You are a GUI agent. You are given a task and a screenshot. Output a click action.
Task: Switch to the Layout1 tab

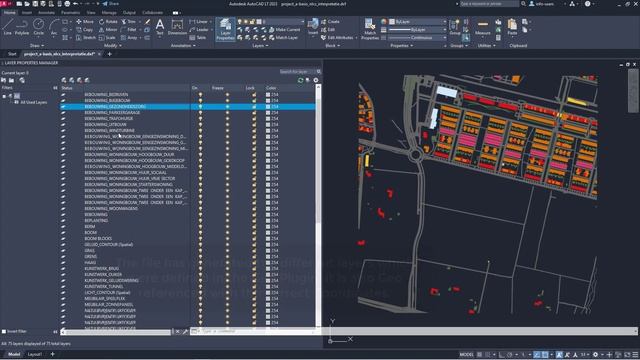click(x=35, y=354)
